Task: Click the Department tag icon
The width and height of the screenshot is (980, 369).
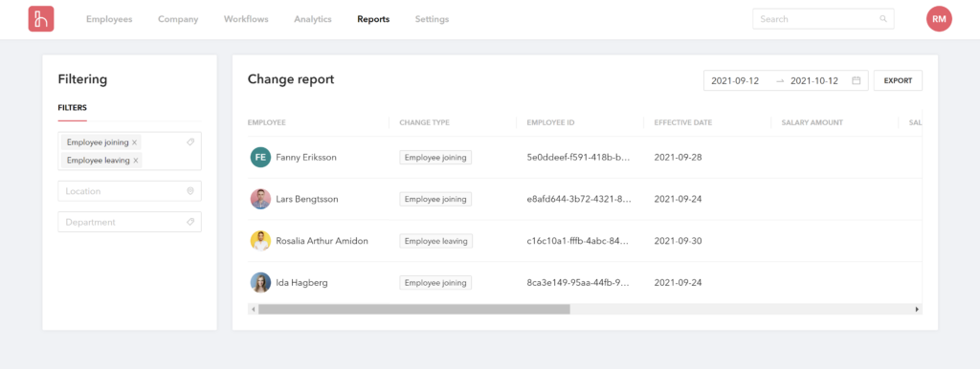Action: click(190, 222)
